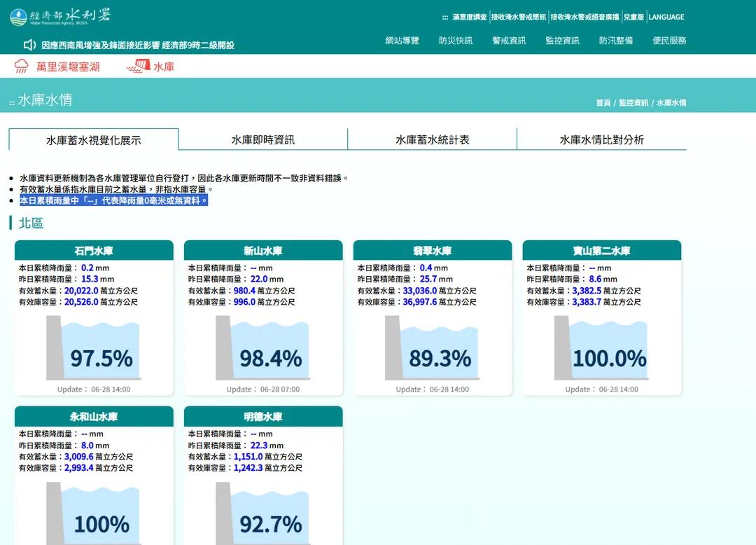Open the 監控資訊 menu
Screen dimensions: 756x545
pyautogui.click(x=563, y=41)
